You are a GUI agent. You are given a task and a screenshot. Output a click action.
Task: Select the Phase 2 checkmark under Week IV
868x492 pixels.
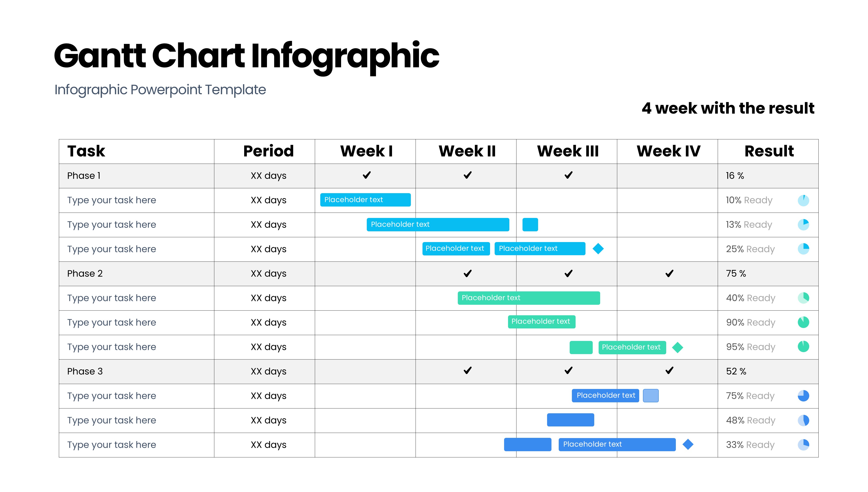[x=669, y=273]
